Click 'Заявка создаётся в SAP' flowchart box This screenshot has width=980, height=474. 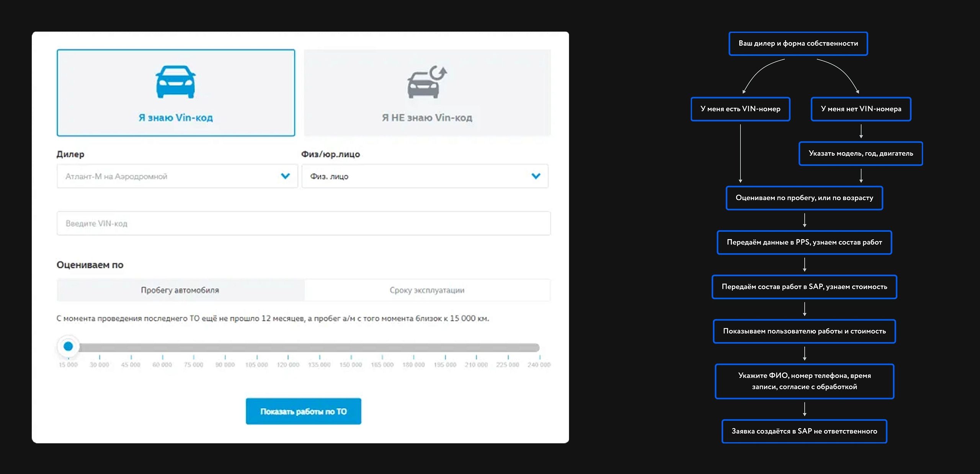point(804,431)
